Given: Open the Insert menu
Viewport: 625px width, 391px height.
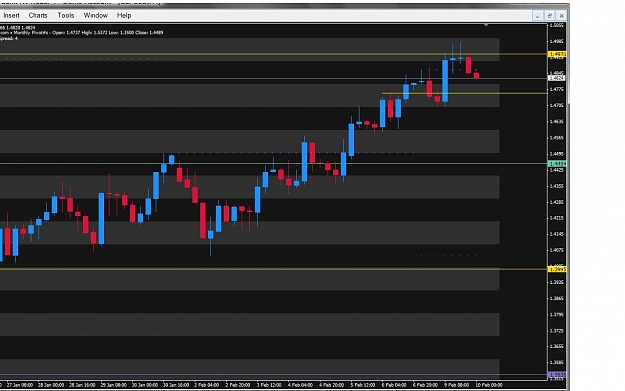Looking at the screenshot, I should [11, 15].
